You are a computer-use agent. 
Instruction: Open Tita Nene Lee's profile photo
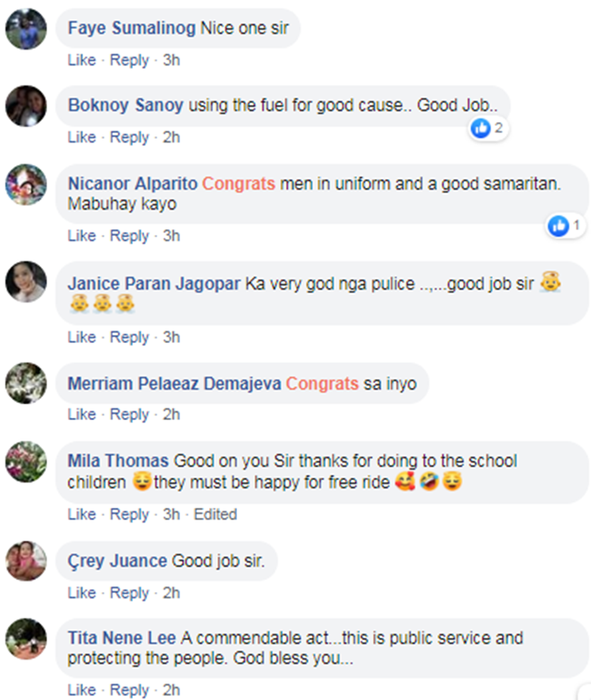pos(26,638)
